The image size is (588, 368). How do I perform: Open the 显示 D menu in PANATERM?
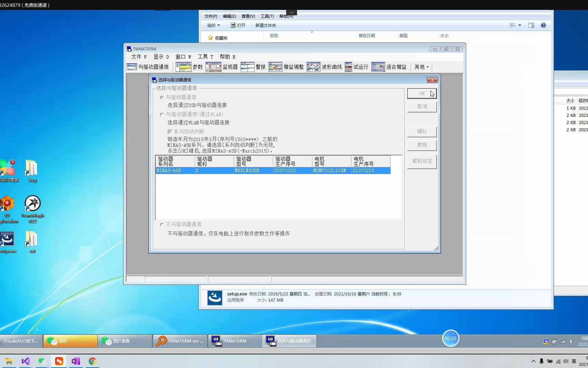[161, 57]
